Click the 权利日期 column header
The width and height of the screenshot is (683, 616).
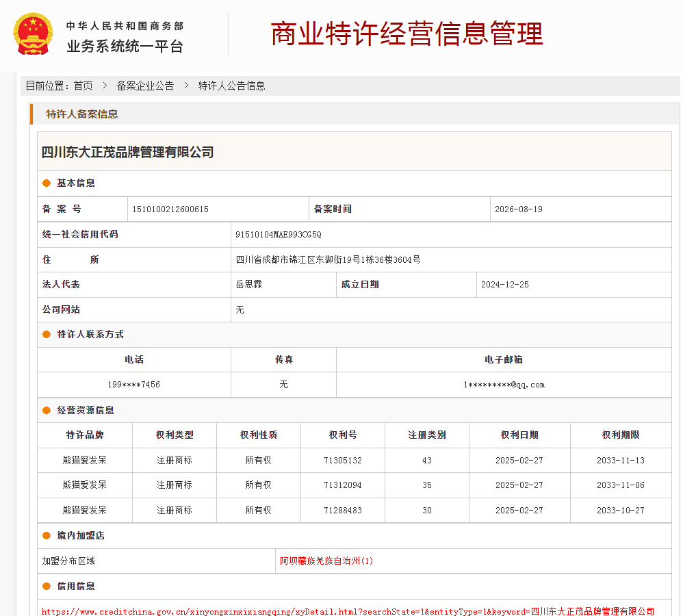coord(519,435)
